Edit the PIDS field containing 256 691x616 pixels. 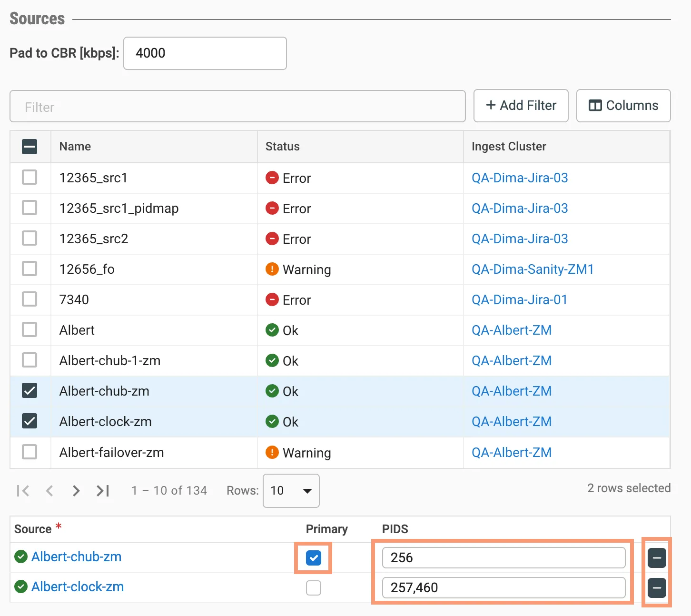(503, 558)
